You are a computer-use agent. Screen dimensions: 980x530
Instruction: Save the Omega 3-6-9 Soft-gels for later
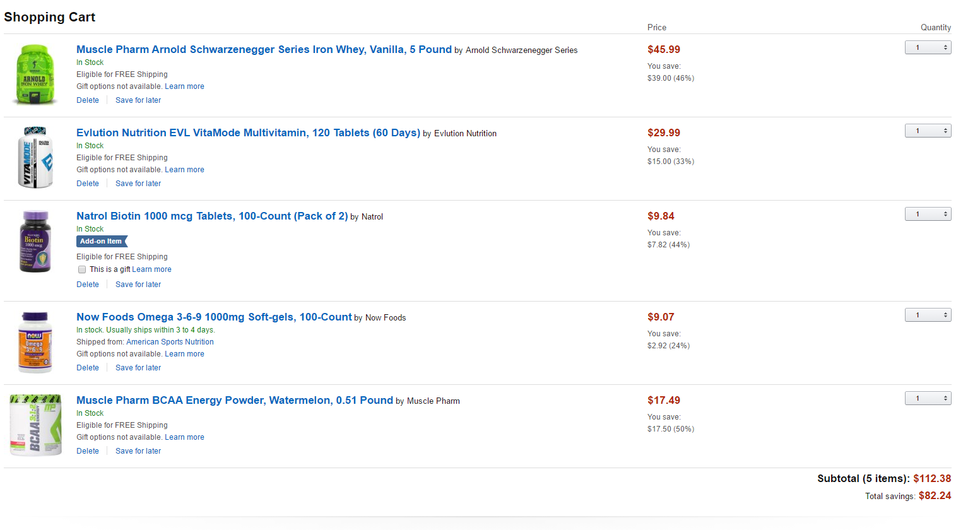[x=138, y=368]
